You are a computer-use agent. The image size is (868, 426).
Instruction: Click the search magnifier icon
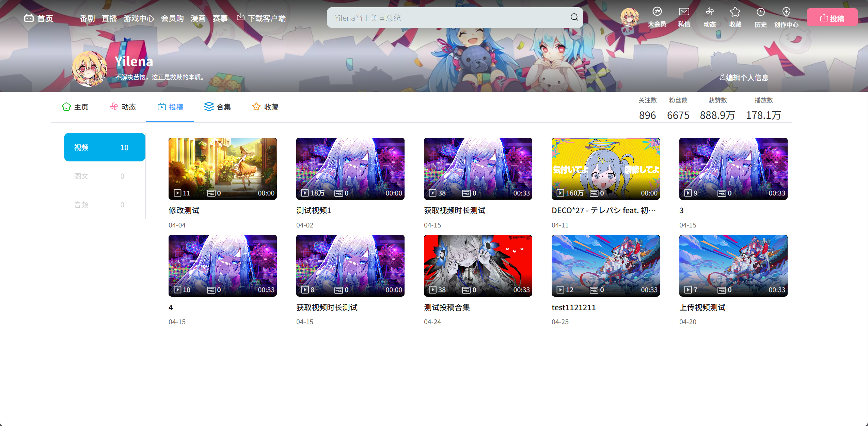[574, 17]
